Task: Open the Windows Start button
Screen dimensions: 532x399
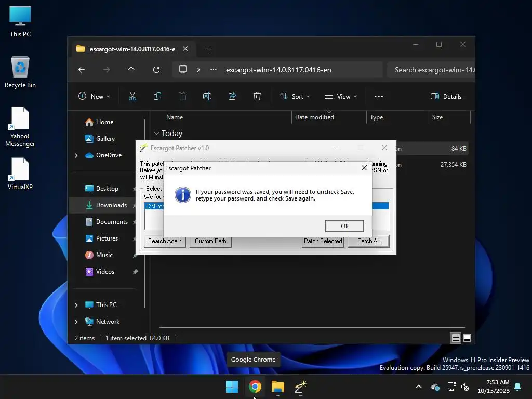Action: 232,387
